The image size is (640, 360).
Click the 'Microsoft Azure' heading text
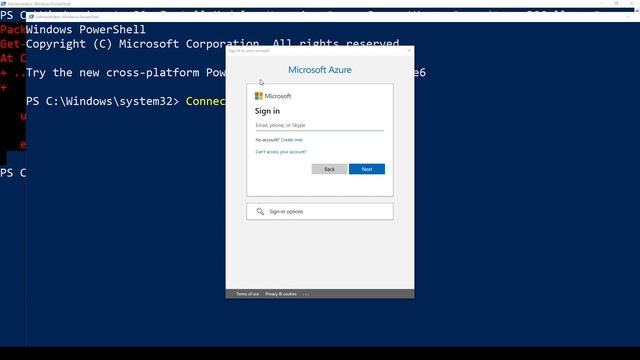pos(320,70)
